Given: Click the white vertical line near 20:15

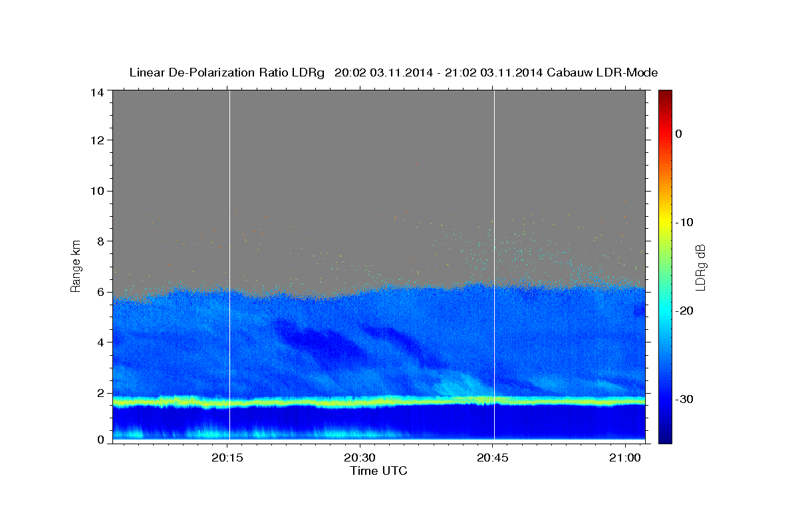Looking at the screenshot, I should click(229, 266).
